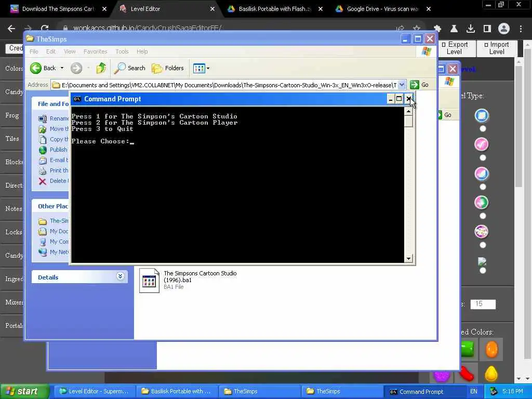Select the green and pink level type icon

[482, 203]
